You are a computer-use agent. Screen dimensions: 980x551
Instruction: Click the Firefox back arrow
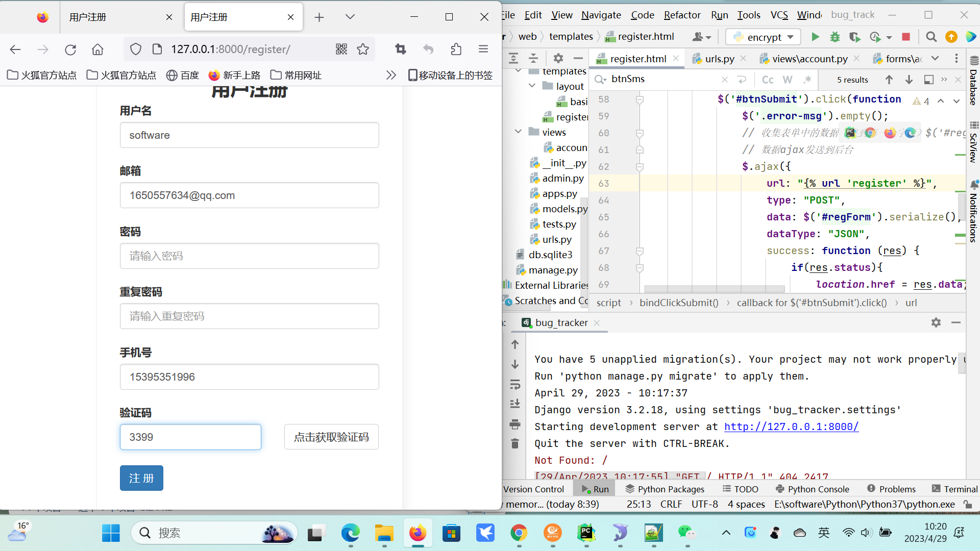click(x=15, y=49)
